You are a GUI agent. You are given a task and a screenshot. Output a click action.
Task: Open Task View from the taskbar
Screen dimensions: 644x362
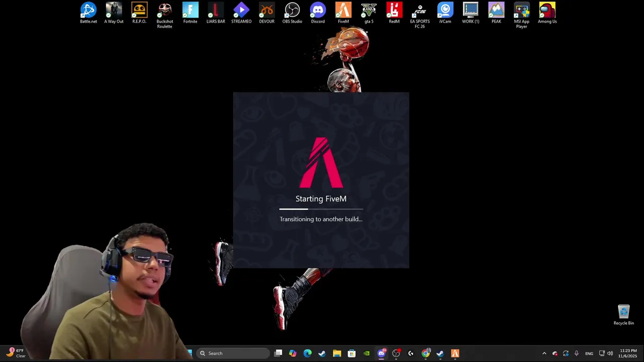(x=278, y=353)
